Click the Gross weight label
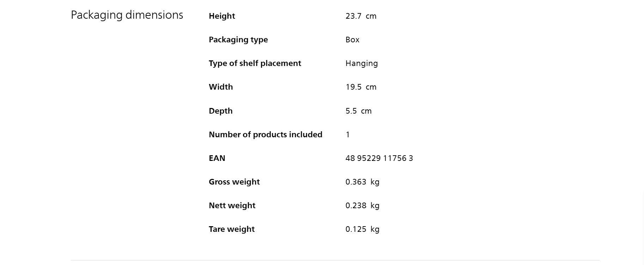The width and height of the screenshot is (644, 265). click(x=234, y=182)
